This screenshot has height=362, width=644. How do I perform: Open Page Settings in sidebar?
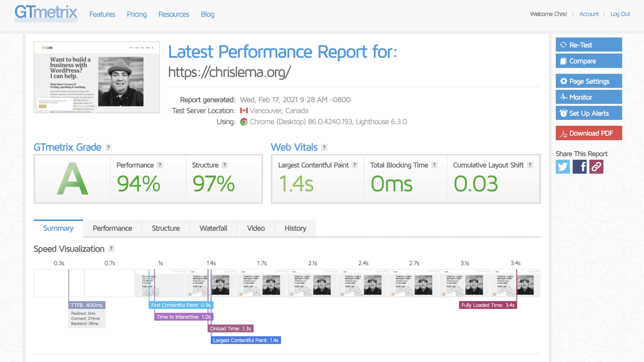589,81
